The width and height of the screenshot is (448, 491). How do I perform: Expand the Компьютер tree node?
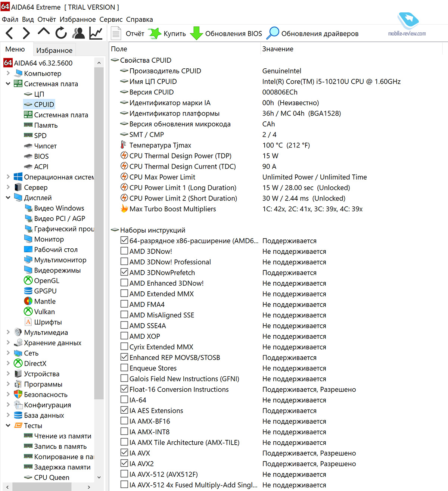click(x=8, y=73)
